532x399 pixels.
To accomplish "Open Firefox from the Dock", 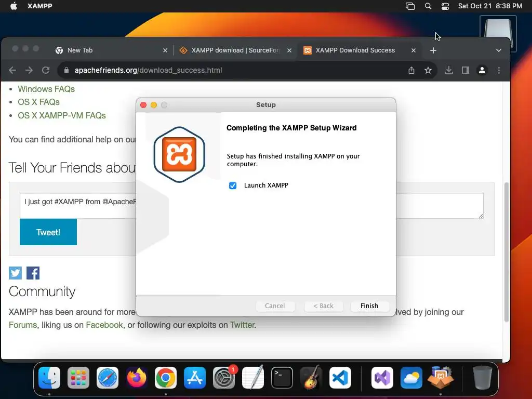I will [137, 378].
